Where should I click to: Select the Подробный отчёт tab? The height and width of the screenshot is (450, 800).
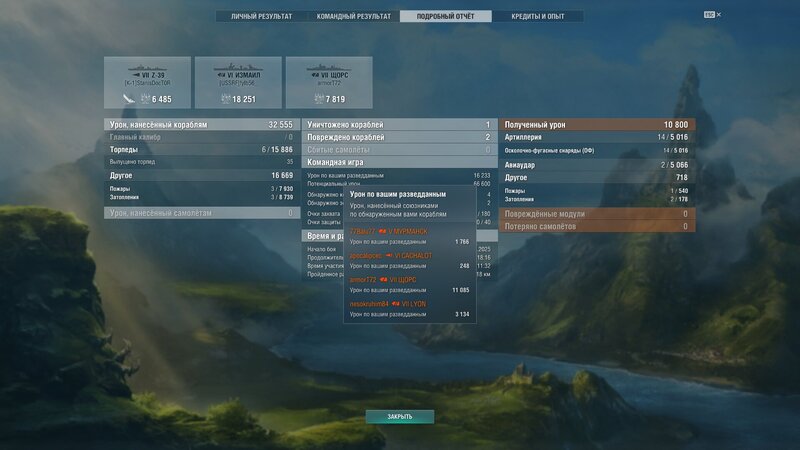pyautogui.click(x=445, y=17)
